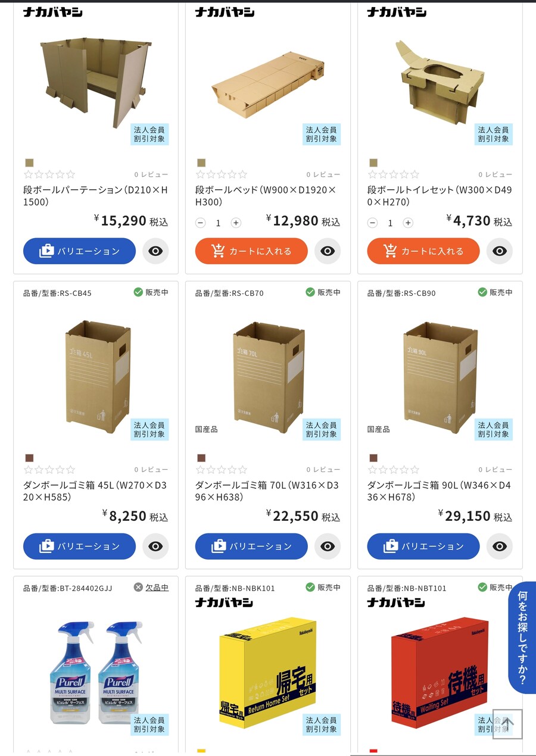
Task: Click eye icon for ダンボールゴミ箱 90L
Action: (500, 546)
